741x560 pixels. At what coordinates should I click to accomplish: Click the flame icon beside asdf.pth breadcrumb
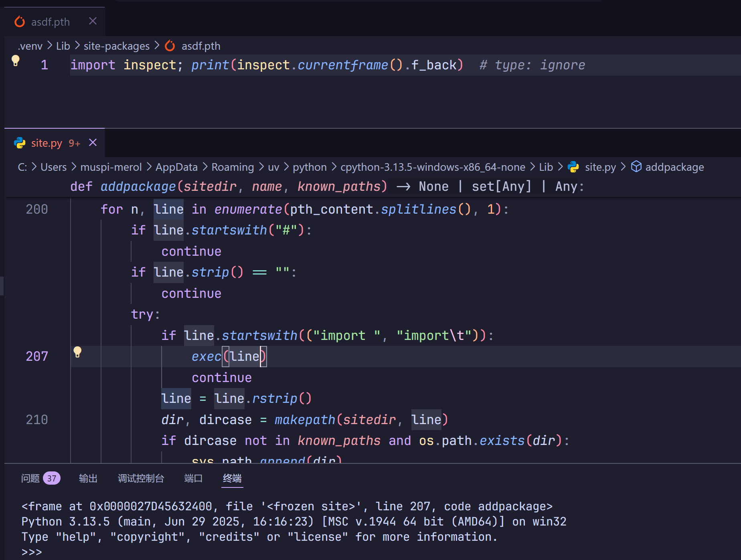(170, 46)
